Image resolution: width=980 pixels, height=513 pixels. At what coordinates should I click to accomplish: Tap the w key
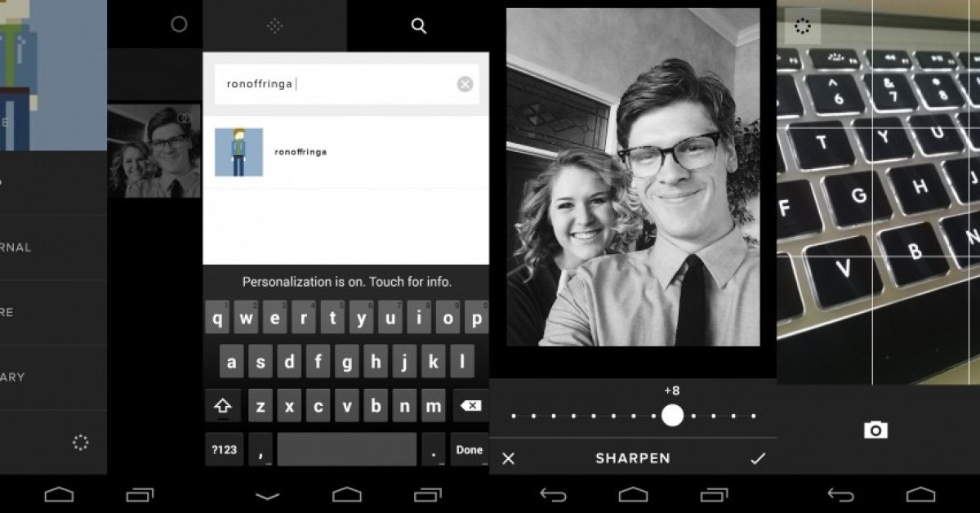click(246, 318)
